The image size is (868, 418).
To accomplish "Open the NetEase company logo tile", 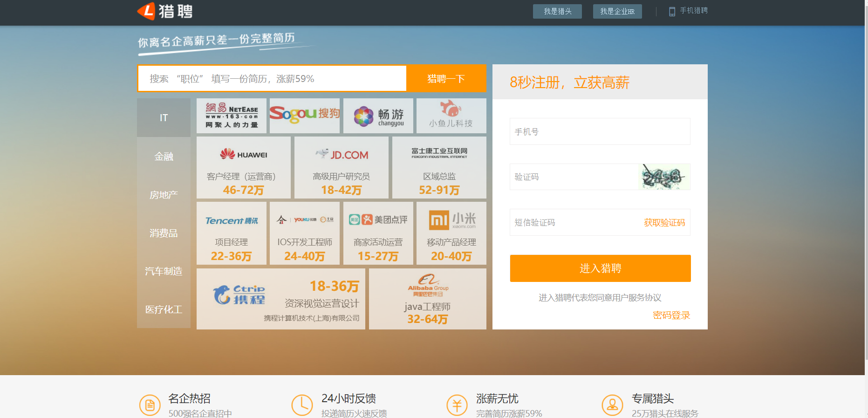I will coord(232,116).
